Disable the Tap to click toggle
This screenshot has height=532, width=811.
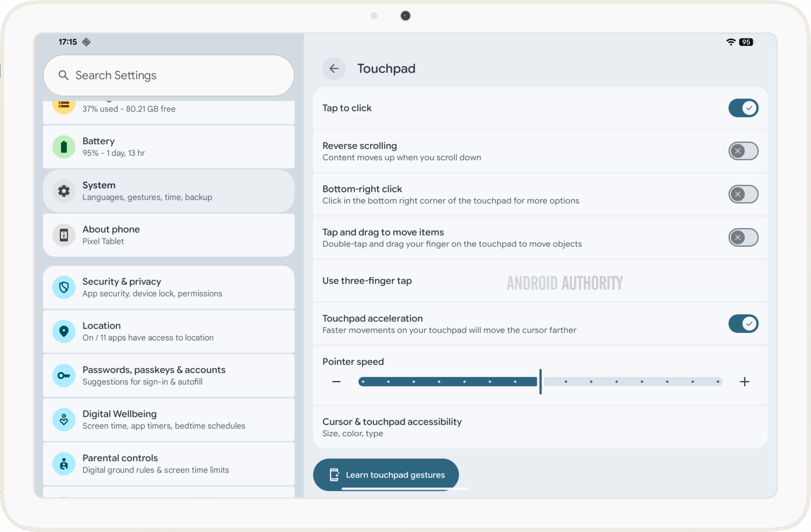pos(743,108)
